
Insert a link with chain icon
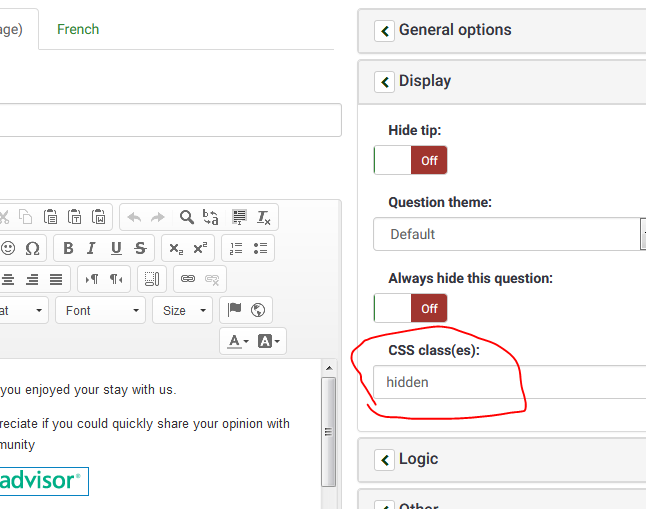[x=187, y=279]
